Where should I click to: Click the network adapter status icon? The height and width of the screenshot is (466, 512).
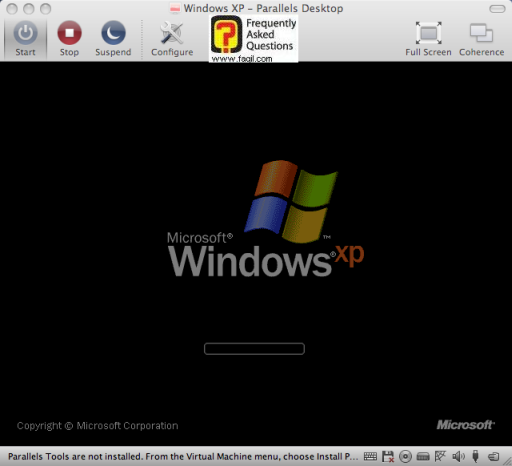click(x=440, y=456)
